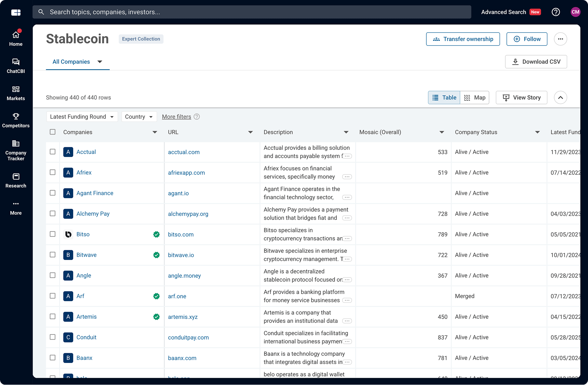Image resolution: width=588 pixels, height=385 pixels.
Task: Open the three-dot collection options menu
Action: pyautogui.click(x=560, y=39)
